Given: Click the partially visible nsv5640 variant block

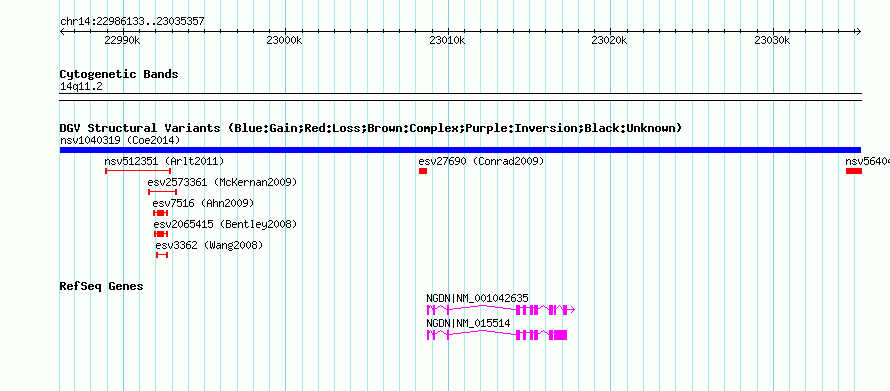Looking at the screenshot, I should click(854, 171).
